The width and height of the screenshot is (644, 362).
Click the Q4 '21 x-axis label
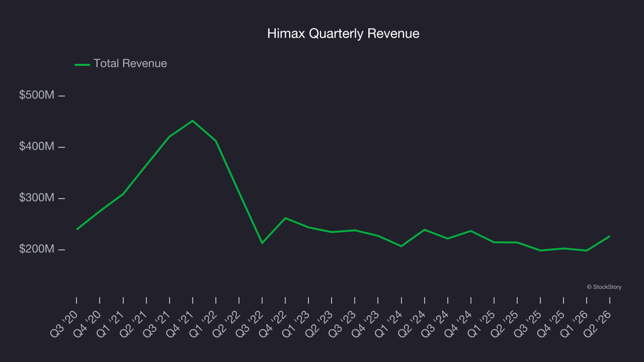[181, 323]
